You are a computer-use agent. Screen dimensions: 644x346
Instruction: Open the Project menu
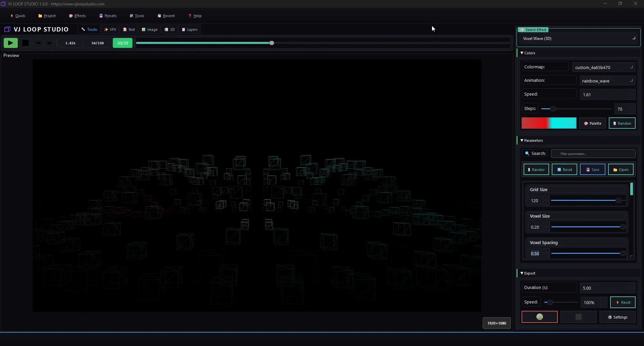pos(47,16)
